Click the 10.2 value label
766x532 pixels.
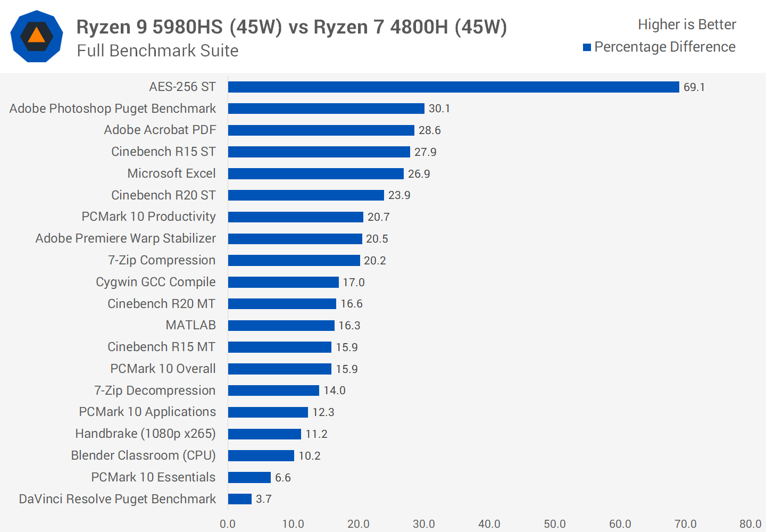(310, 456)
